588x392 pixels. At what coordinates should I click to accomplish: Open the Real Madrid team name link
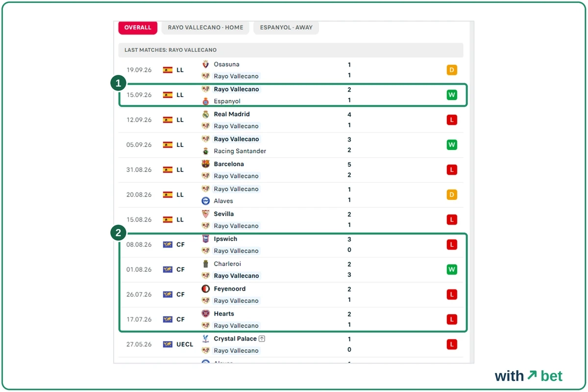click(x=232, y=114)
